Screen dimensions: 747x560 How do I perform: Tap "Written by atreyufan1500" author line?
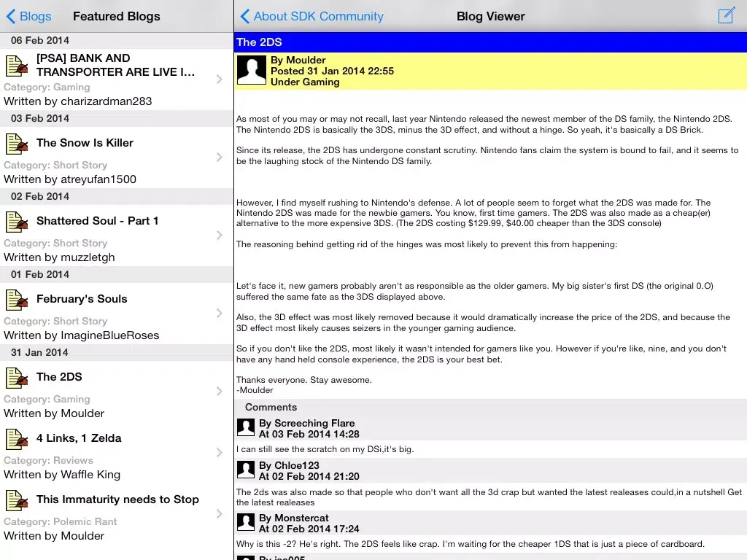click(70, 179)
